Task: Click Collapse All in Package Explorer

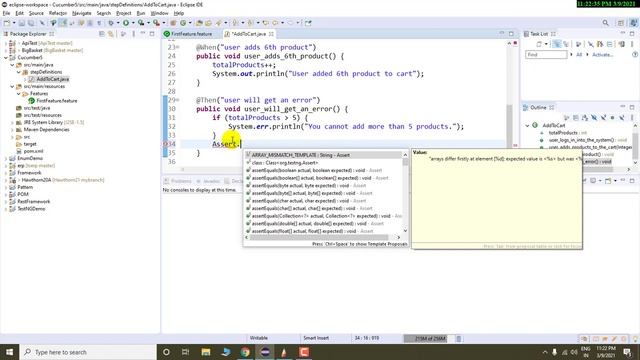Action: (102, 34)
